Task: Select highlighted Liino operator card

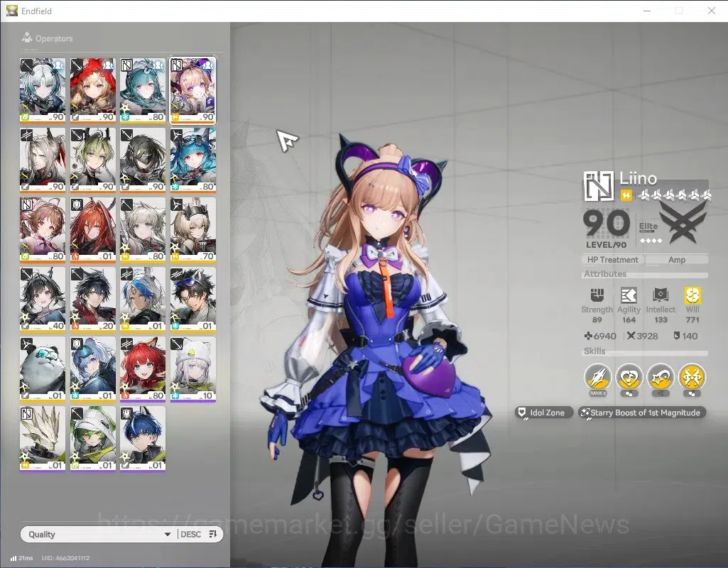Action: (192, 90)
